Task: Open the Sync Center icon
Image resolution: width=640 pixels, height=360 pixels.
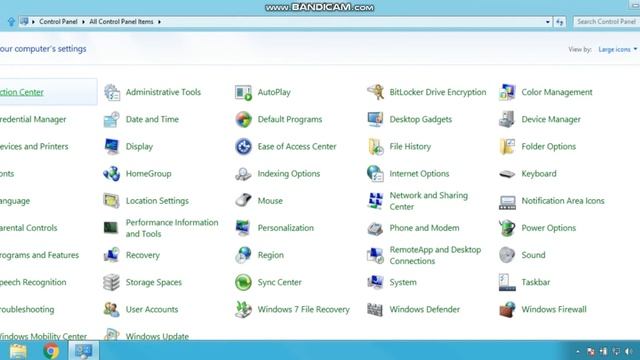Action: coord(243,282)
